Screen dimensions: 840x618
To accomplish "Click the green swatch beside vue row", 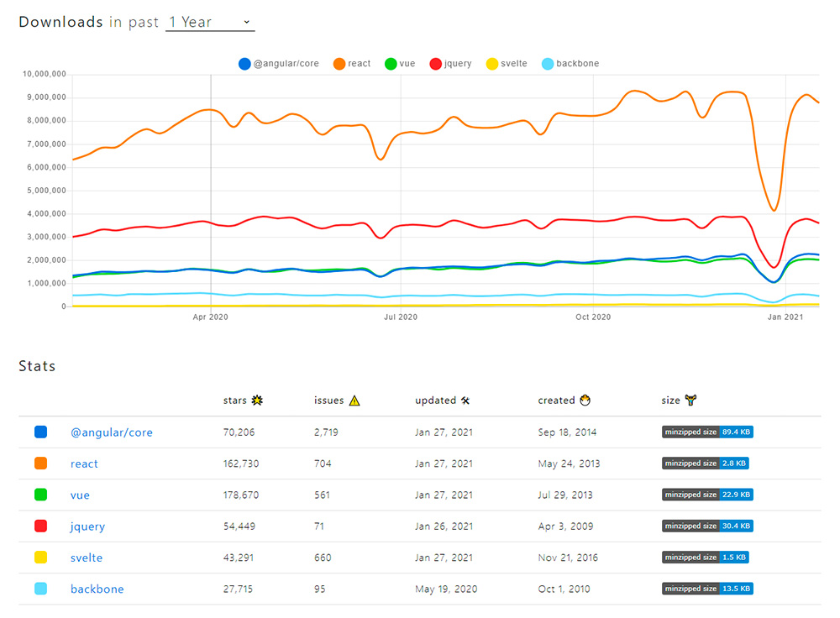I will 40,495.
